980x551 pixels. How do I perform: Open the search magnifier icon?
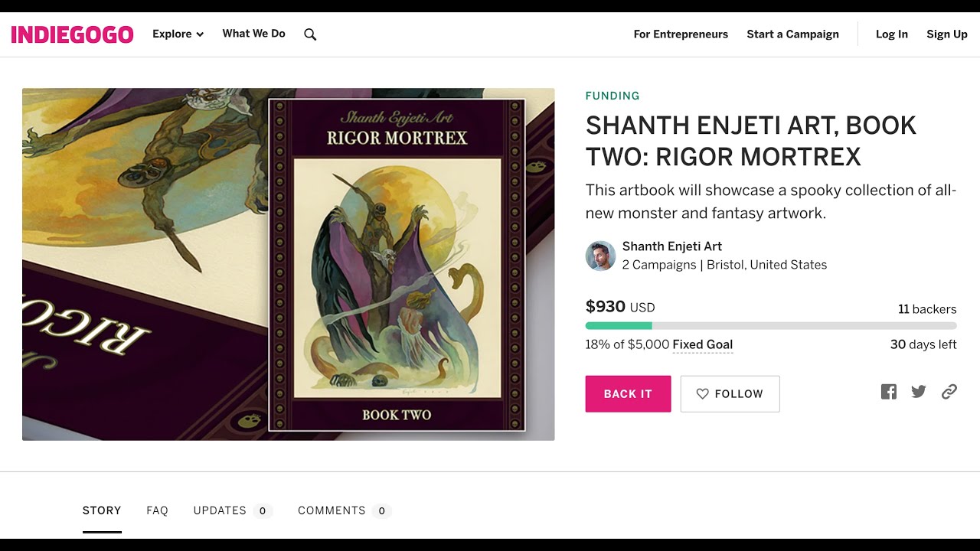(x=310, y=34)
